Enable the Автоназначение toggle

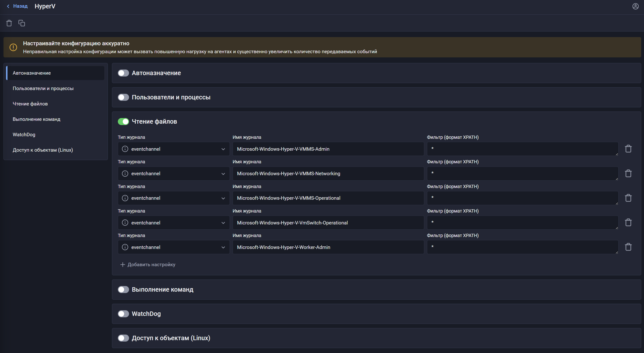123,73
